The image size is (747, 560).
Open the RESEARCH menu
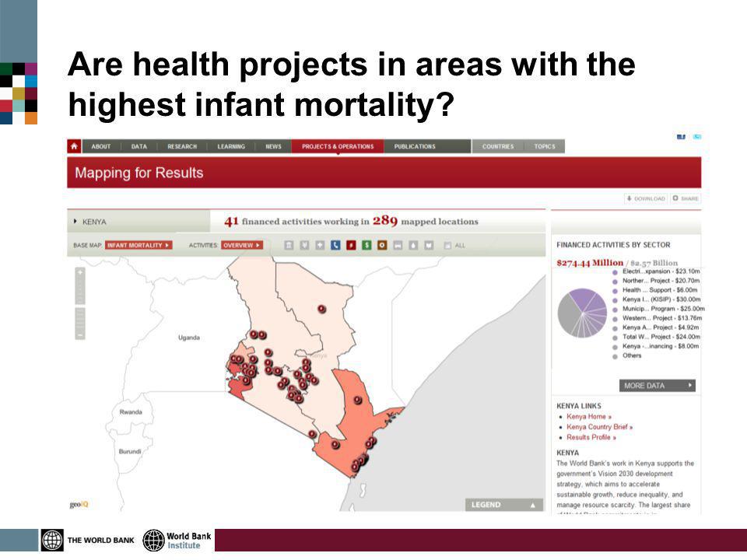pos(182,146)
